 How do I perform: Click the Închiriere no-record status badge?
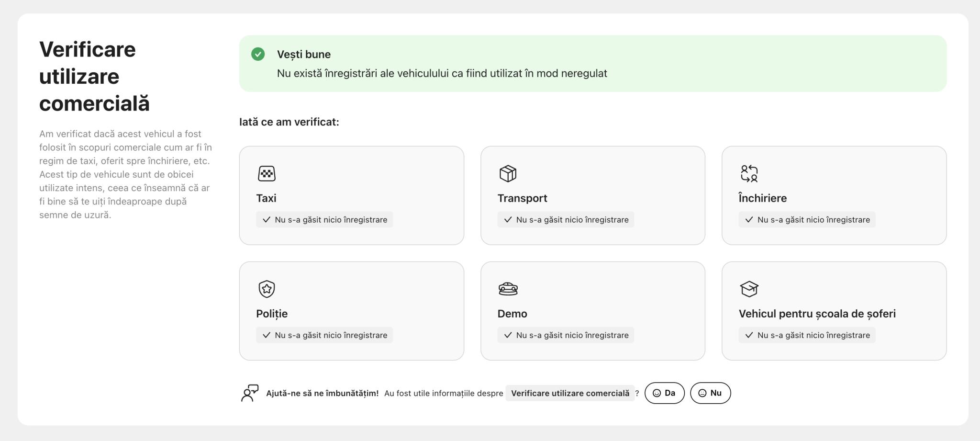807,220
